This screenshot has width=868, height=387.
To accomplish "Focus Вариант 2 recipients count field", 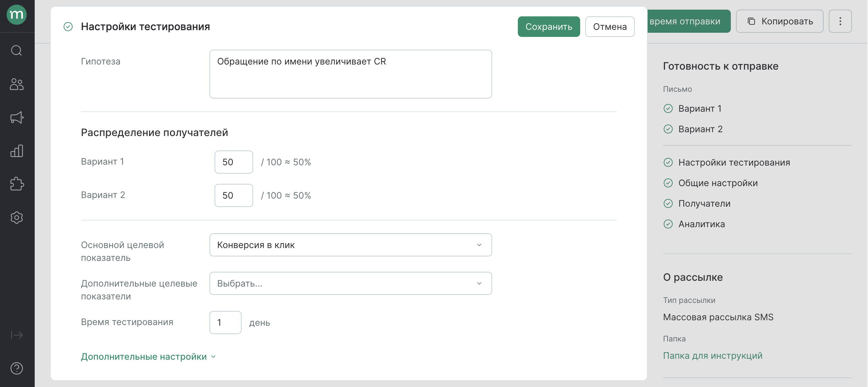I will (x=234, y=195).
